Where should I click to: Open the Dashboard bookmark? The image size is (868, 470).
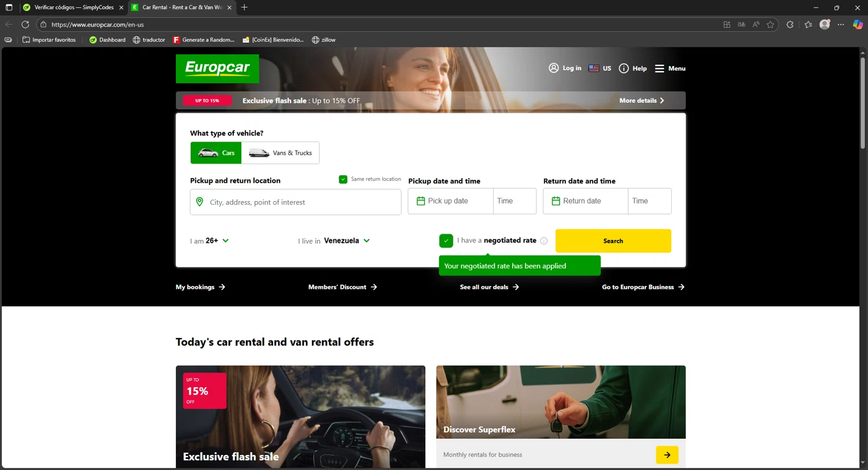(x=108, y=40)
